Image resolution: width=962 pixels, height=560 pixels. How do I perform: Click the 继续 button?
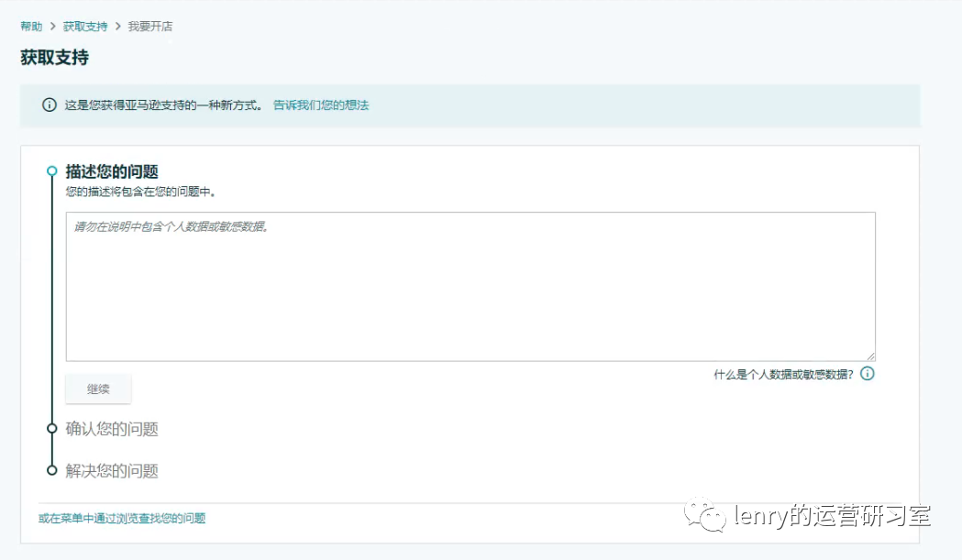(98, 389)
